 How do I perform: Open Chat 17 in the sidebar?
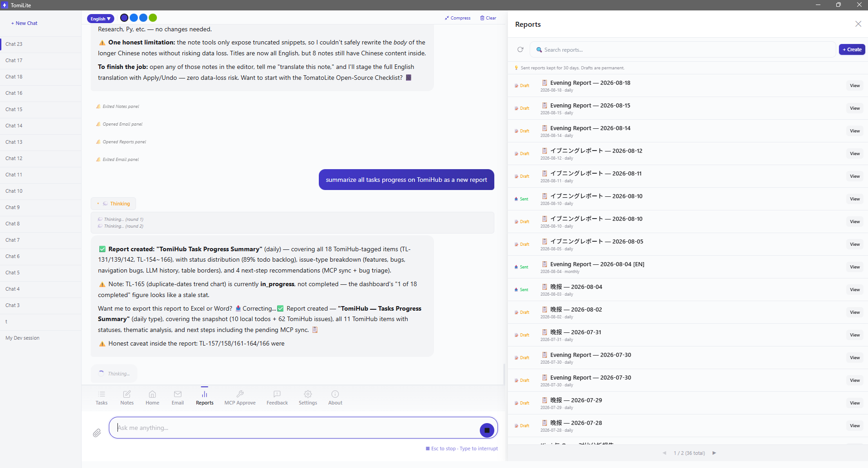41,60
